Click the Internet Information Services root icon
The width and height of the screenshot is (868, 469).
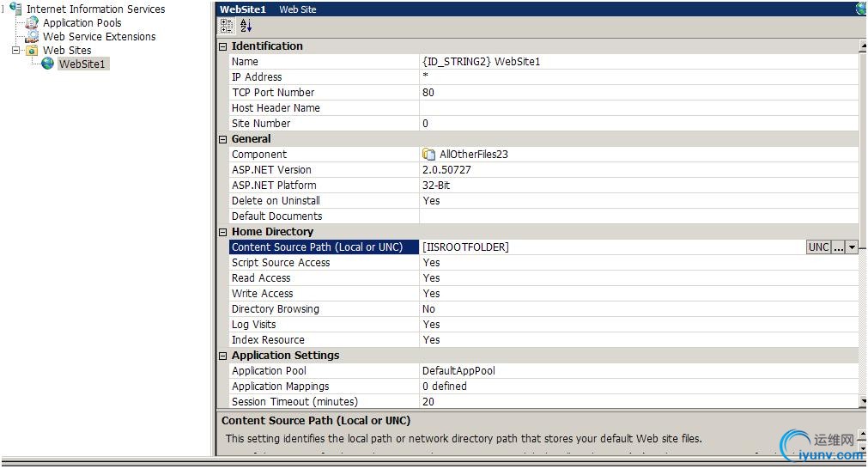[15, 9]
